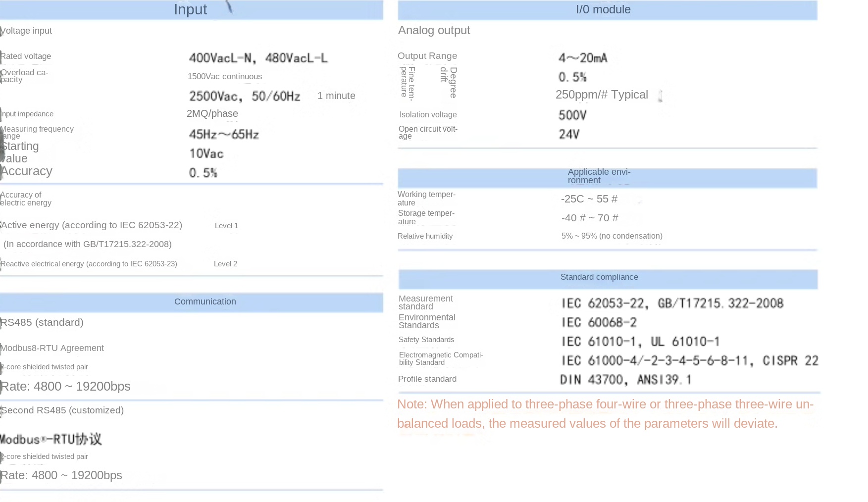Click the Input section header
Image resolution: width=868 pixels, height=502 pixels.
[191, 10]
